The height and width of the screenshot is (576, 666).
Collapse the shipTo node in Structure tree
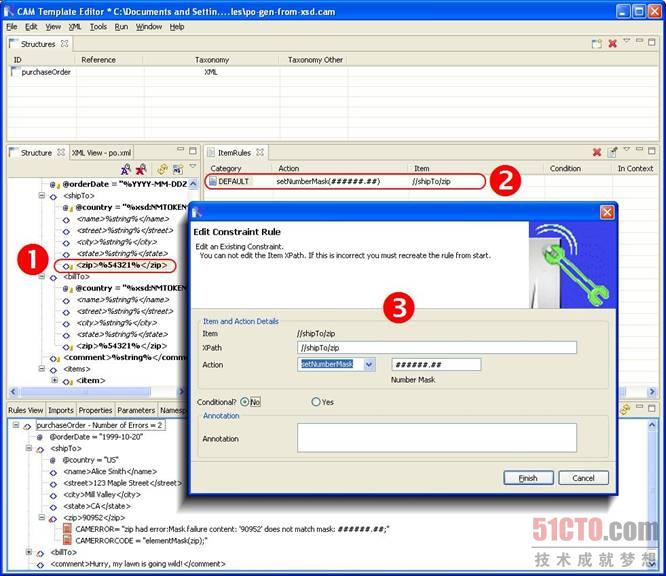point(42,196)
